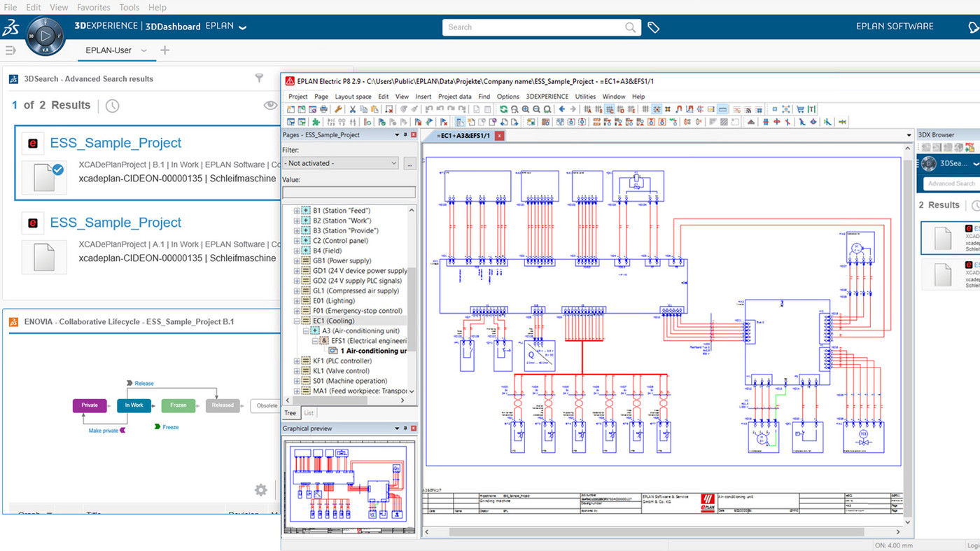Select the Insert Text [T] tool
This screenshot has width=980, height=551.
[x=810, y=109]
